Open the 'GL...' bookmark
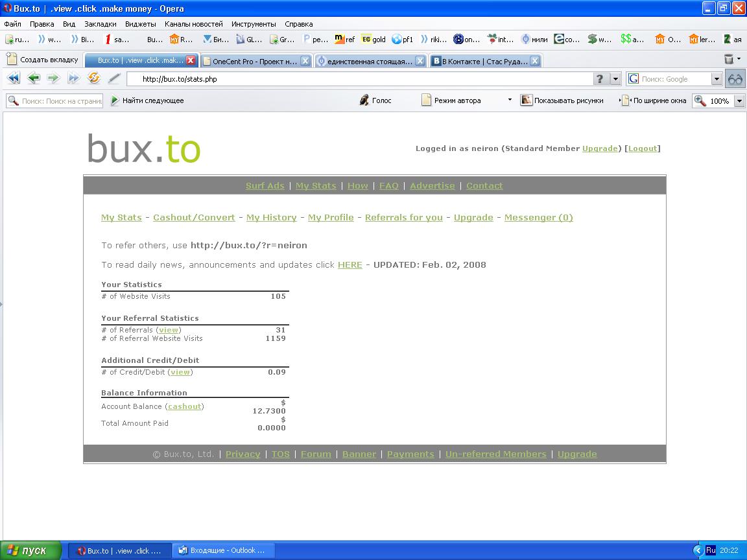747x560 pixels. [249, 40]
